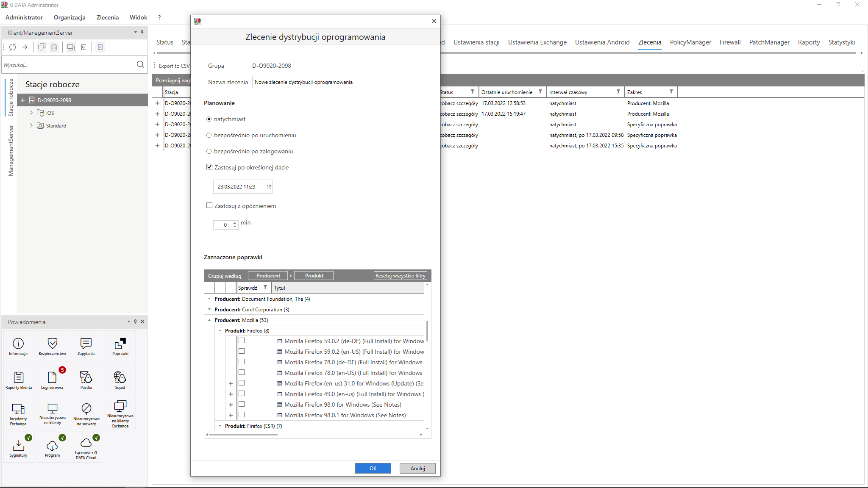Open the Nieautoryzowane klienty Exchange tile
The width and height of the screenshot is (868, 488).
point(120,413)
